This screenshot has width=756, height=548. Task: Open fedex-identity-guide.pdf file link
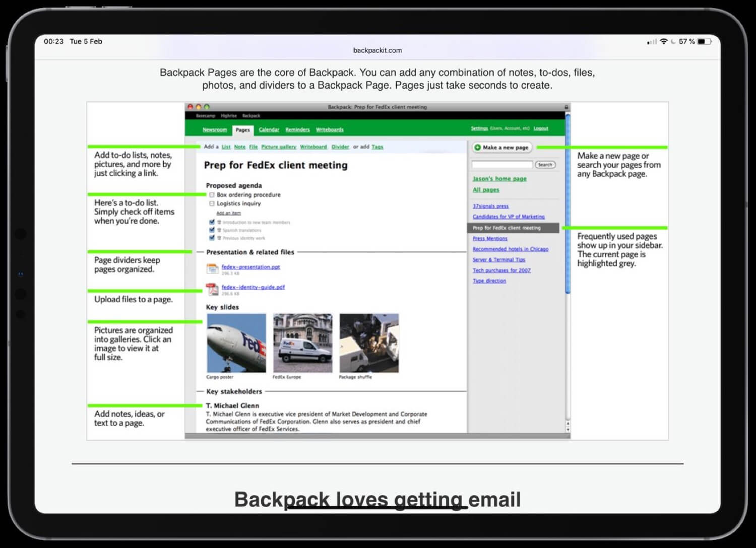(253, 287)
